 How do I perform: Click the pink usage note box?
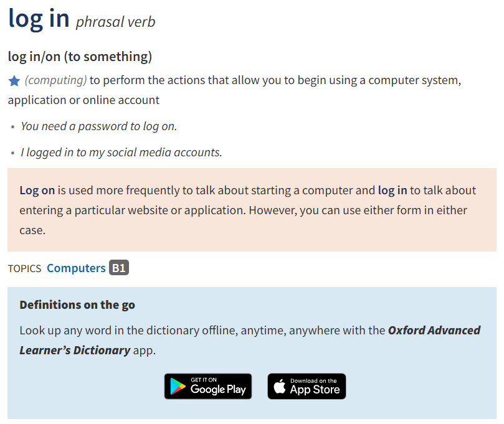tap(252, 210)
